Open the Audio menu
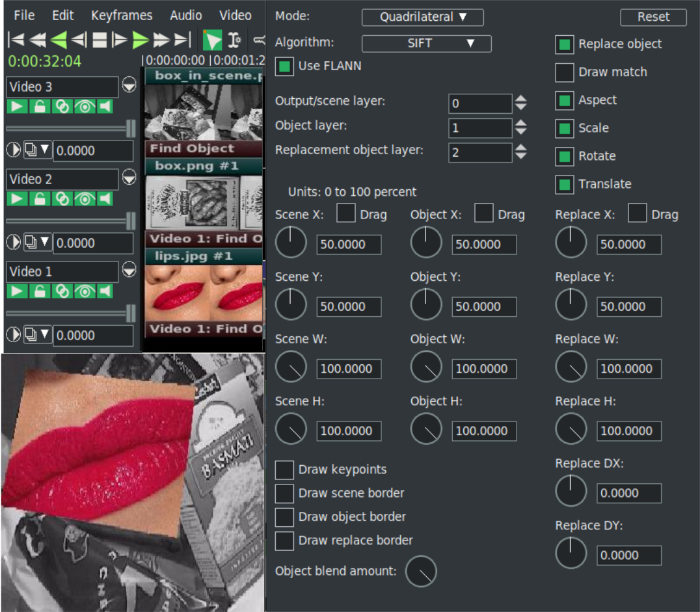Screen dimensions: 700x612 pos(185,15)
